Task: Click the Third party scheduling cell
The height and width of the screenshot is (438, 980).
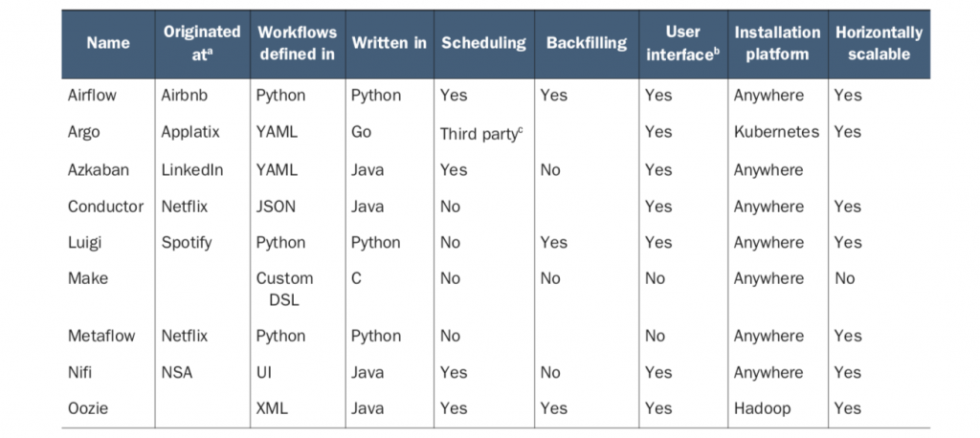Action: [481, 134]
